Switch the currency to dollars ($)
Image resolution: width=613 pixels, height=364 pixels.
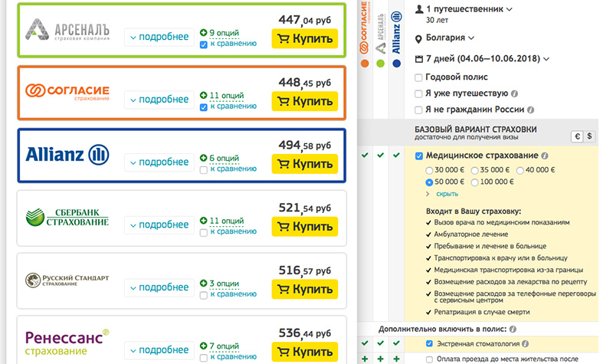click(590, 136)
